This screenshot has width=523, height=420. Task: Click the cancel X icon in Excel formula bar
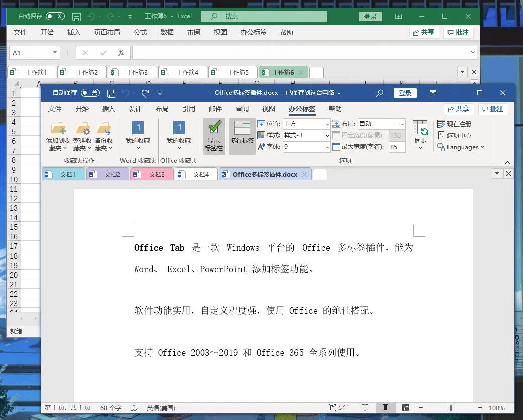85,53
